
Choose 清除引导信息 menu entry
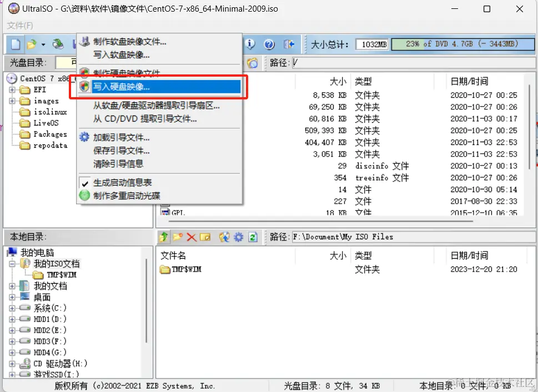(159, 164)
